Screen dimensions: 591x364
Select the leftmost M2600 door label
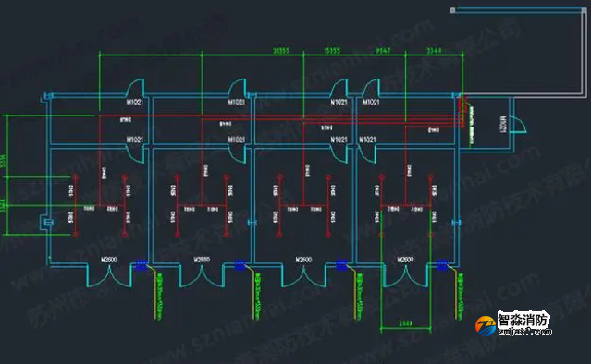pyautogui.click(x=109, y=260)
